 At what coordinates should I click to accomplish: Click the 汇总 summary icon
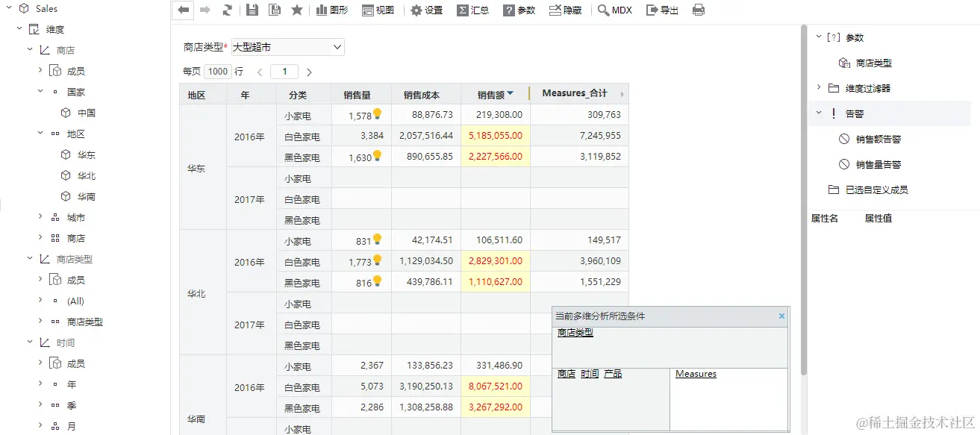pos(473,10)
